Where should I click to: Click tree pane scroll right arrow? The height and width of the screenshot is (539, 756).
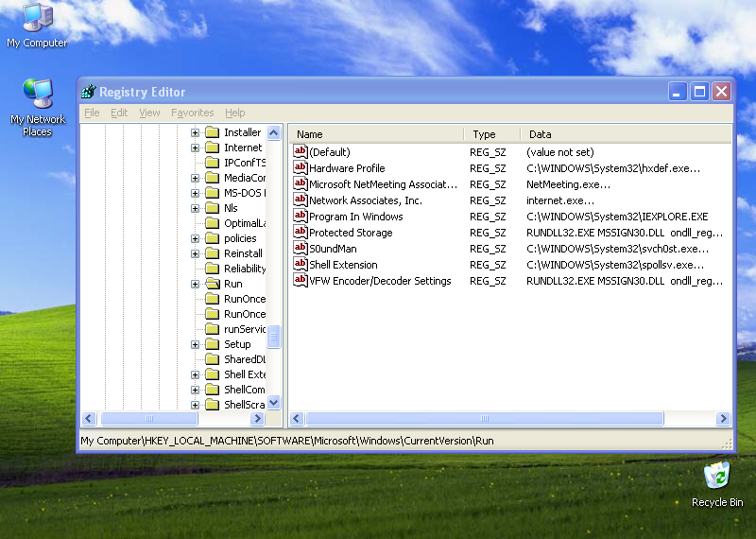click(x=257, y=418)
